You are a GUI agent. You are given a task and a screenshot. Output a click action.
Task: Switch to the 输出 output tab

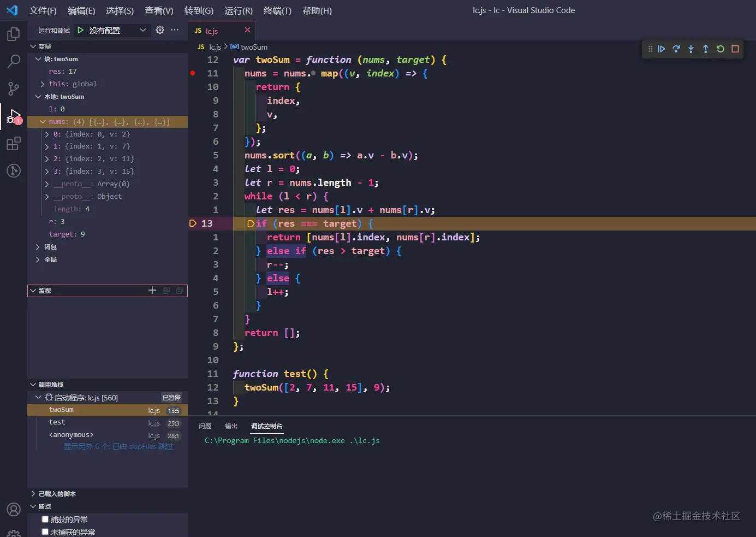(x=231, y=426)
